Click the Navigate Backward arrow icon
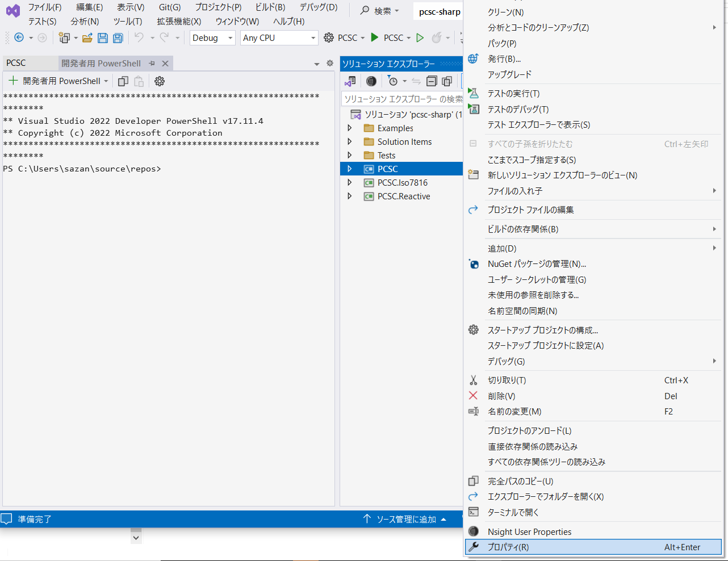 click(19, 37)
